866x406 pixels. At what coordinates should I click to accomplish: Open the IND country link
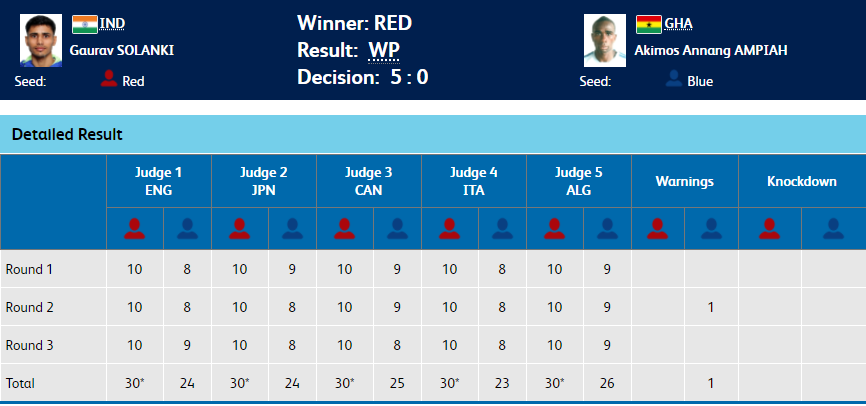point(112,23)
